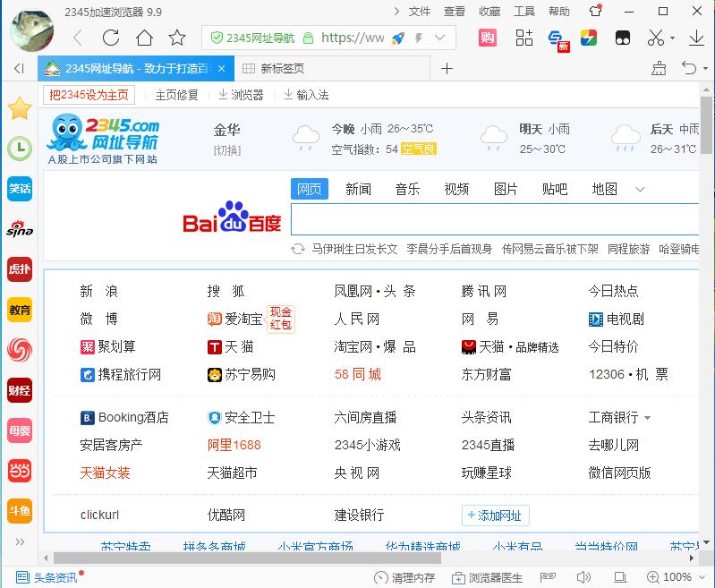Open 当当 sidebar shortcut
715x588 pixels.
pos(20,470)
